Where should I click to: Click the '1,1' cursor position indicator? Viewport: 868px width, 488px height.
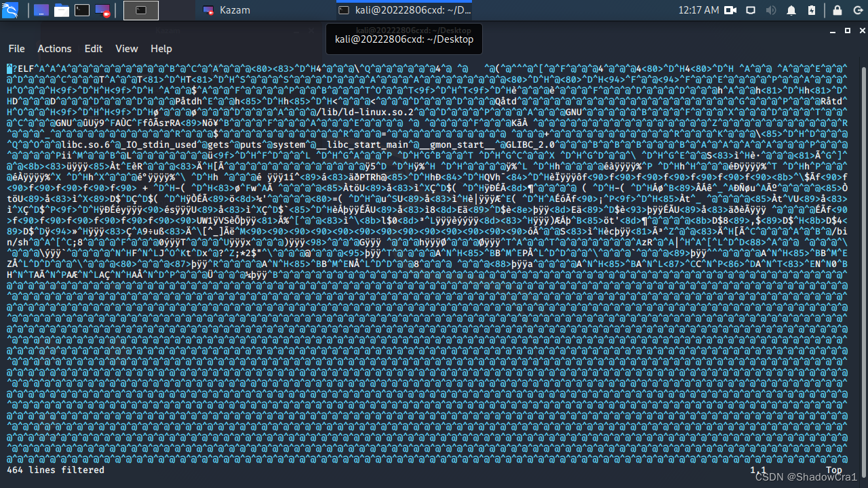tap(758, 470)
